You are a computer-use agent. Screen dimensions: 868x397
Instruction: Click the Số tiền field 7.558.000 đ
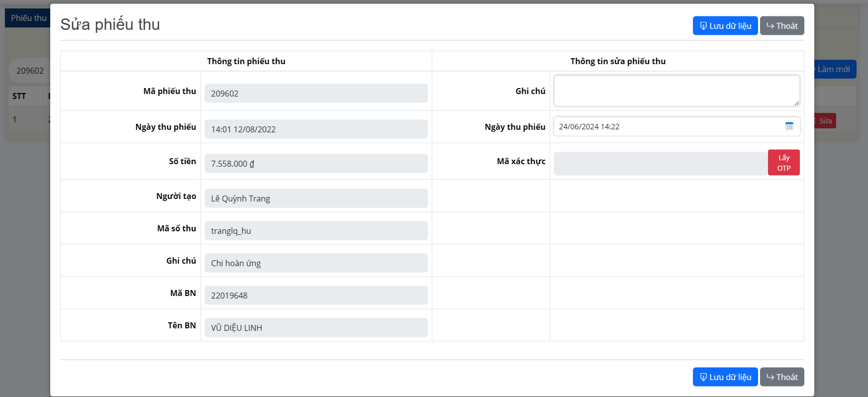tap(316, 164)
